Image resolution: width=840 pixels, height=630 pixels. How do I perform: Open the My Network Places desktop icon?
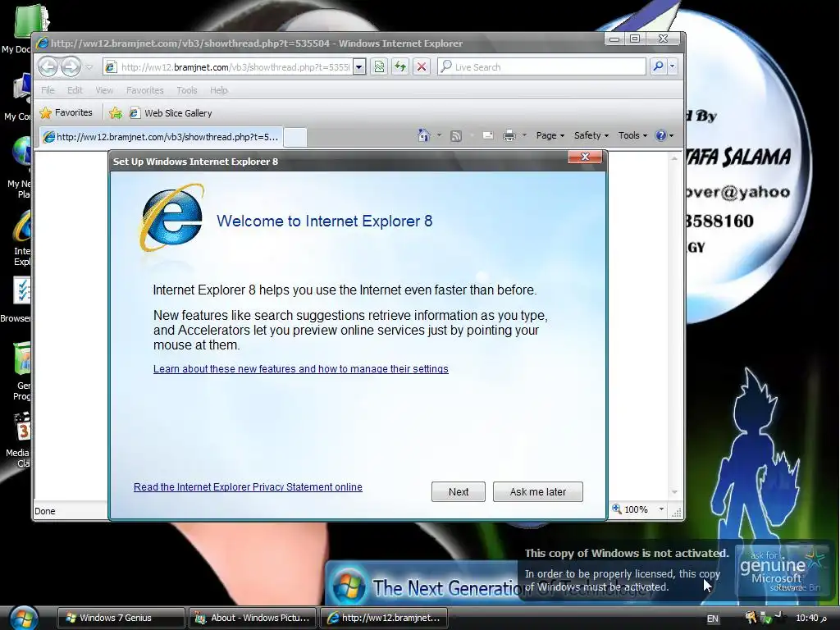20,167
